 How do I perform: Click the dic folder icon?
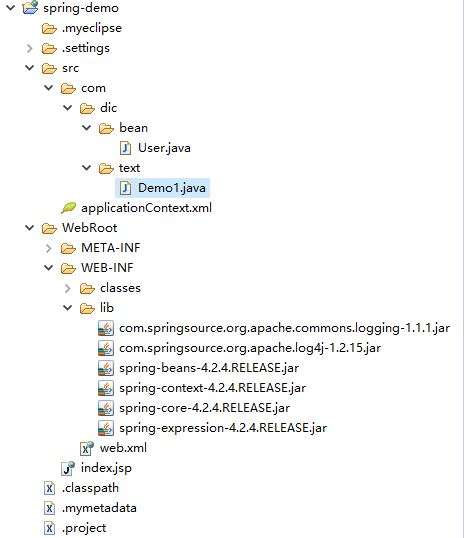(x=87, y=108)
